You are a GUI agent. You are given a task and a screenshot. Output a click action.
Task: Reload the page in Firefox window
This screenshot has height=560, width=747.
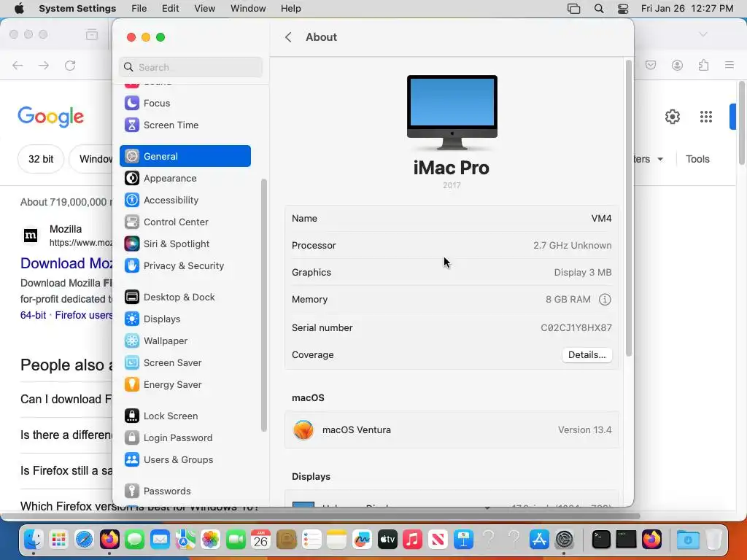[70, 65]
